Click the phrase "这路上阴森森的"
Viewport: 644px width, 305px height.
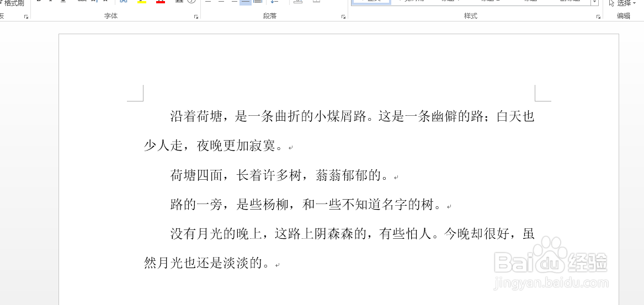[x=321, y=234]
